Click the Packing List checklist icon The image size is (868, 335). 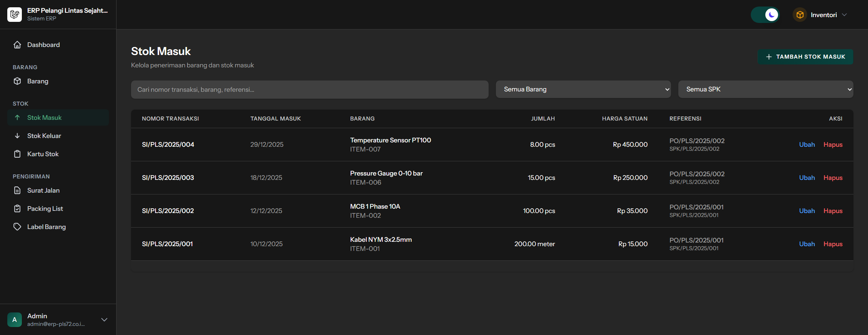coord(17,209)
